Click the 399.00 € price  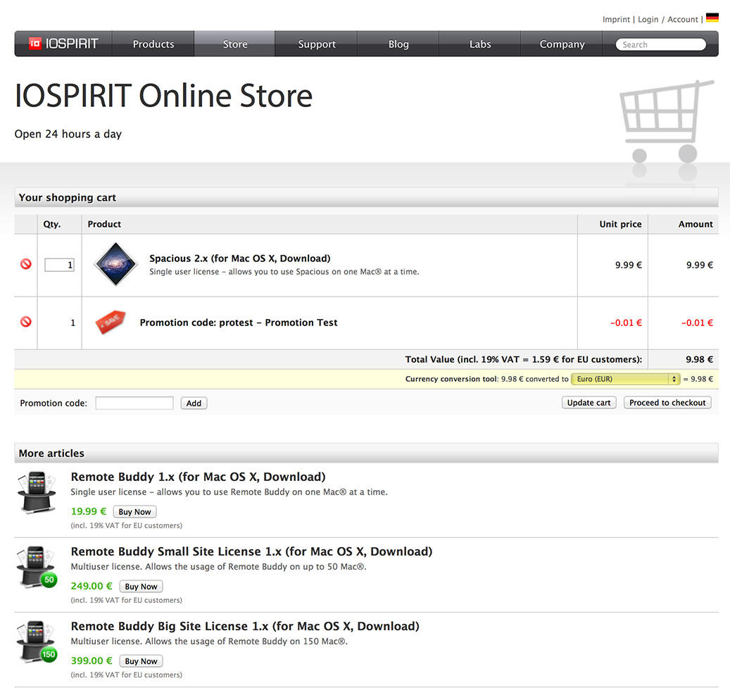92,661
